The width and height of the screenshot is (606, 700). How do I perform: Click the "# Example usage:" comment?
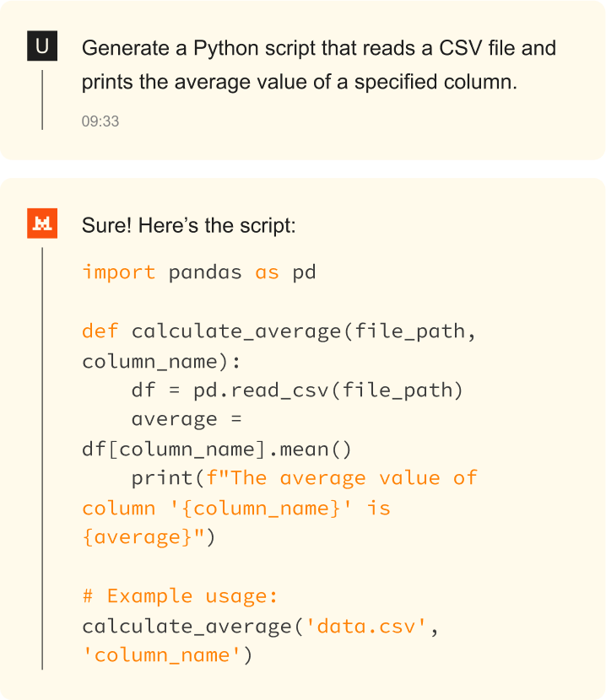pos(180,596)
